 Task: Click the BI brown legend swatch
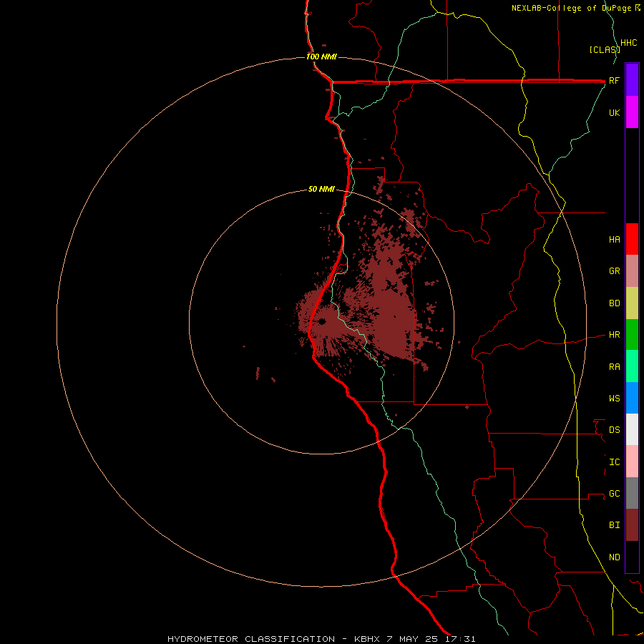tap(632, 525)
